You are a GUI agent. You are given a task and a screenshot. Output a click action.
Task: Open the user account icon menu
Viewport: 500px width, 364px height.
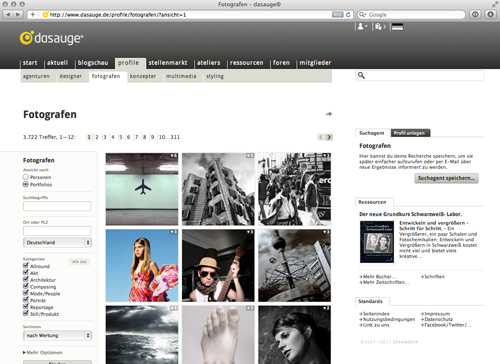(362, 26)
